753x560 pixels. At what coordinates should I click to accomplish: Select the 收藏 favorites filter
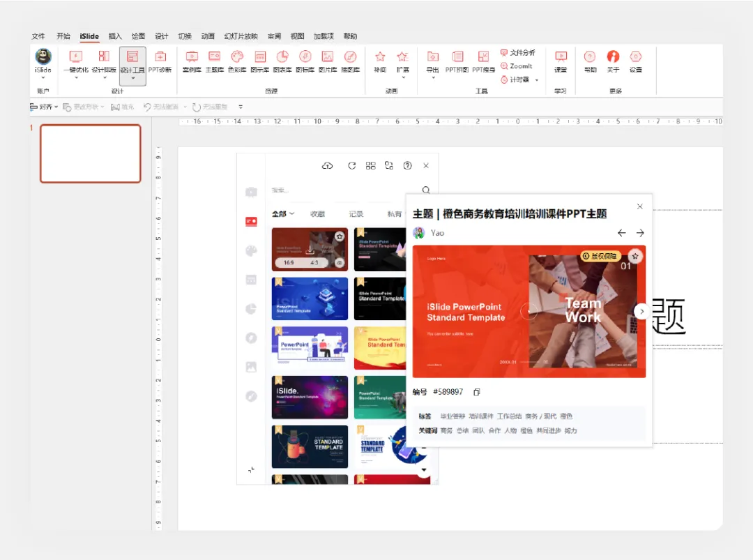tap(318, 214)
